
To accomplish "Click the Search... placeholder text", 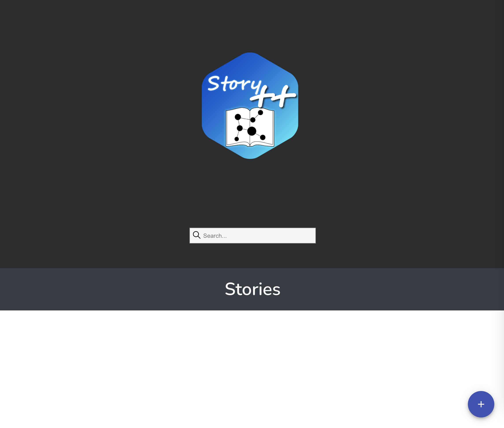I will pos(215,236).
